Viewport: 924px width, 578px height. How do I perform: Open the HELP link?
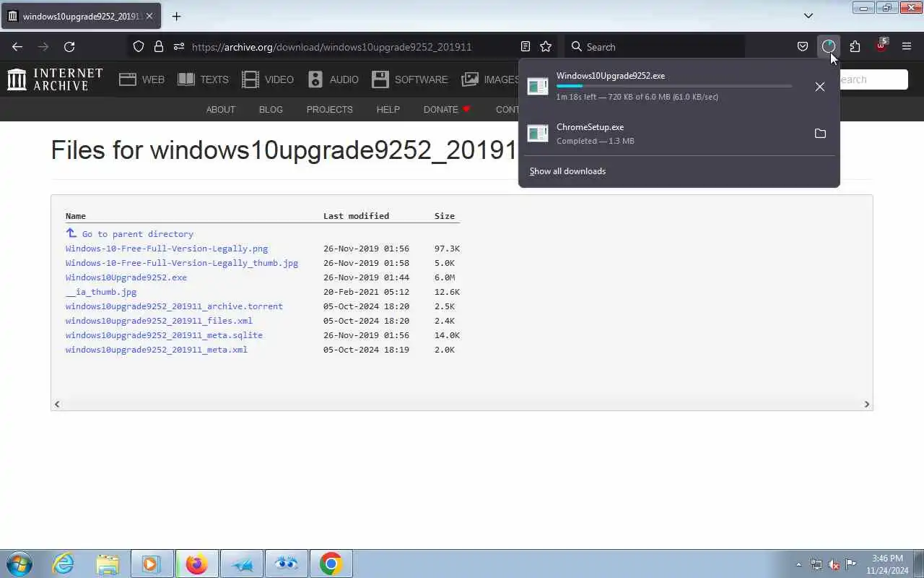coord(388,110)
